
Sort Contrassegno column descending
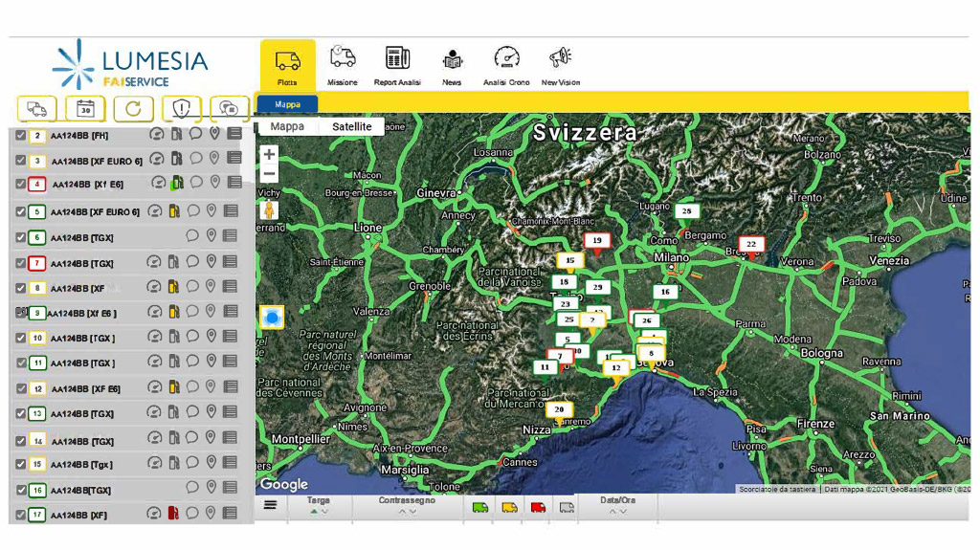coord(412,512)
